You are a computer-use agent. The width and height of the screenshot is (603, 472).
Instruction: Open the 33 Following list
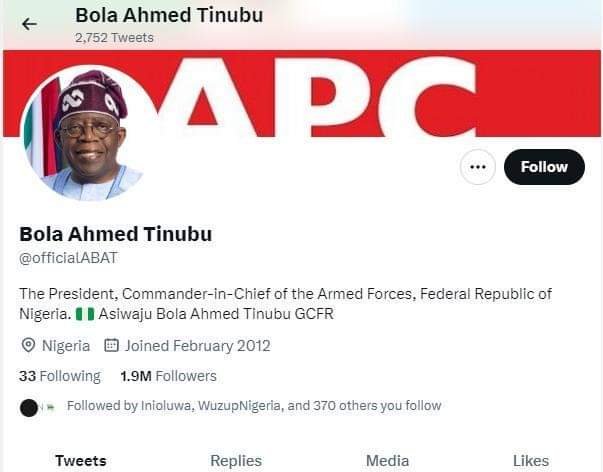[60, 376]
